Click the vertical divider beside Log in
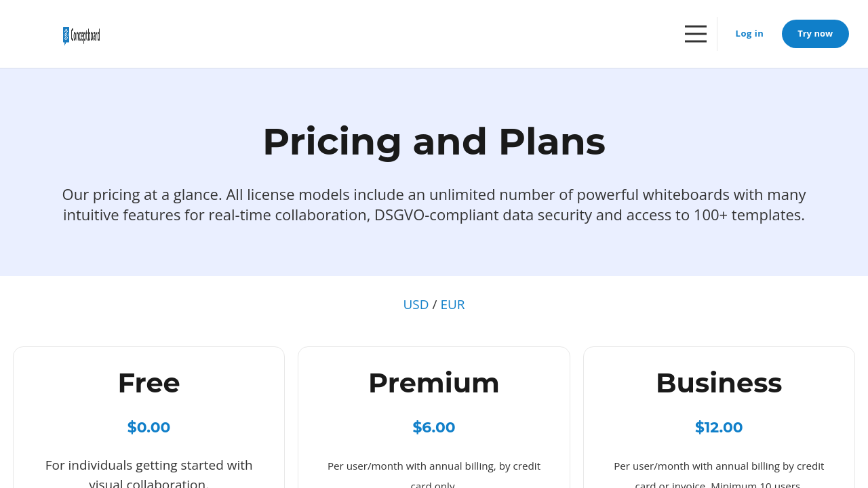This screenshot has width=868, height=488. pyautogui.click(x=717, y=34)
